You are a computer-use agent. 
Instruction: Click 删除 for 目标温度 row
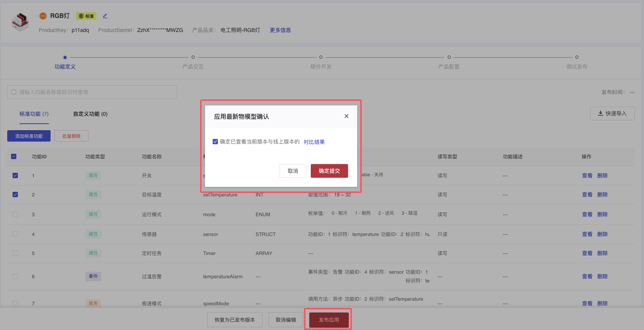tap(602, 194)
